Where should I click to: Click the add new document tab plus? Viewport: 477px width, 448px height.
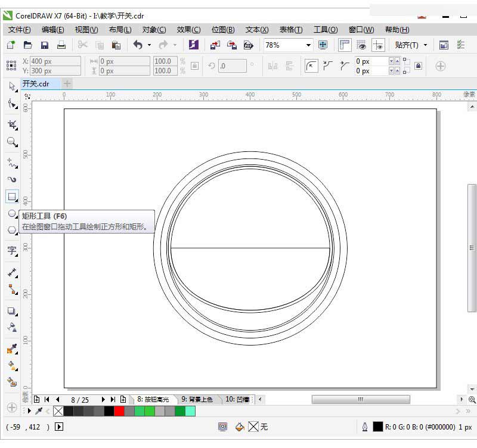point(67,83)
